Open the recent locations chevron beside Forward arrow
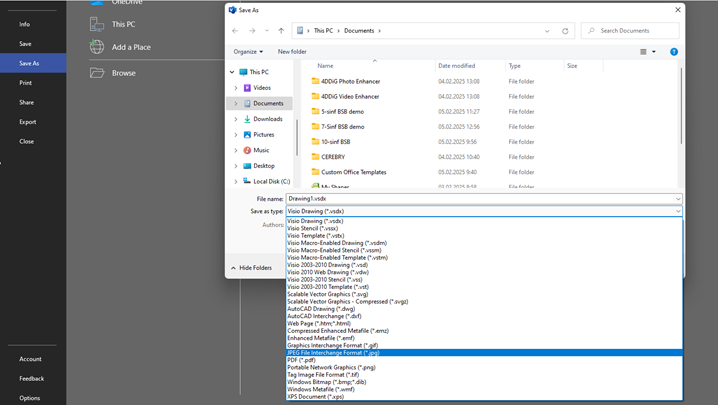Image resolution: width=718 pixels, height=405 pixels. point(267,31)
